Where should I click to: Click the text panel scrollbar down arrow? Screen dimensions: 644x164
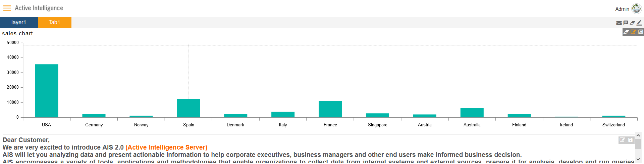pos(638,160)
